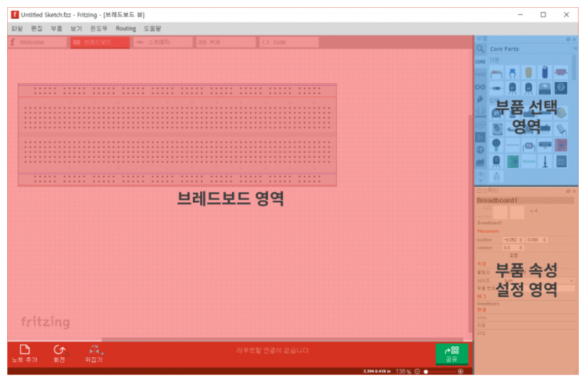
Task: Open the 파일 menu
Action: (x=17, y=29)
